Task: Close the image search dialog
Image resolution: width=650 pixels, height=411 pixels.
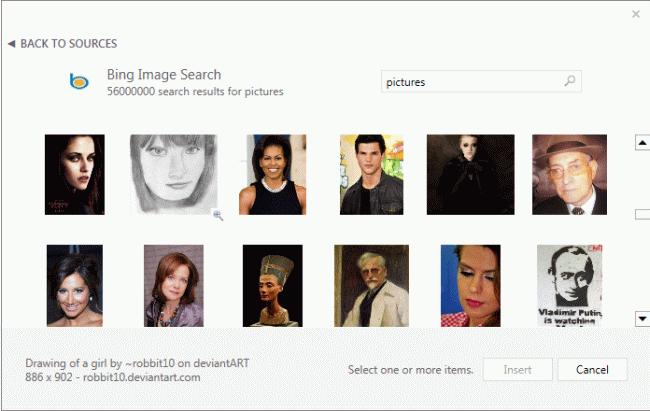Action: (x=636, y=14)
